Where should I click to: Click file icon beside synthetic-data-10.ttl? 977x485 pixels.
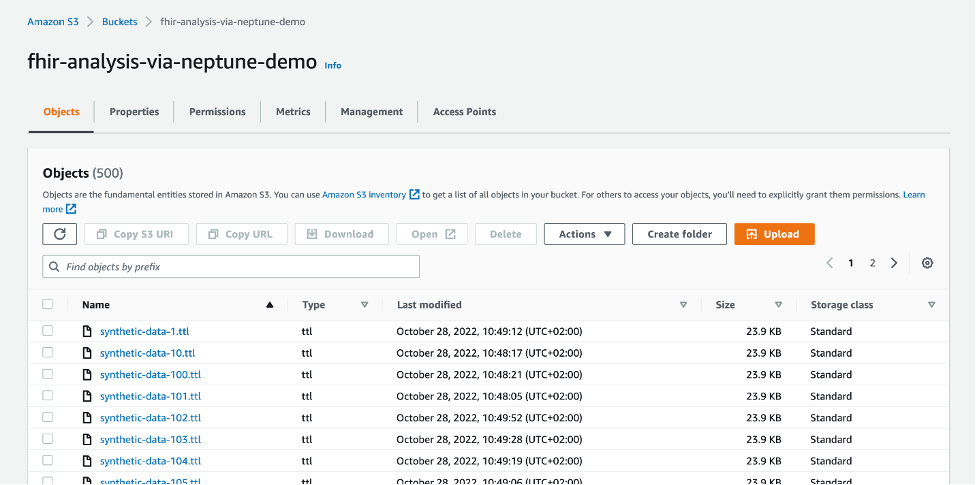tap(87, 353)
